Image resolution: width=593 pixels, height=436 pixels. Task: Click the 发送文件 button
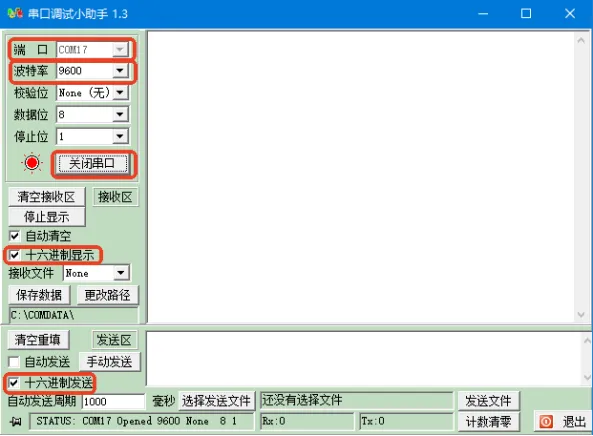tap(489, 401)
